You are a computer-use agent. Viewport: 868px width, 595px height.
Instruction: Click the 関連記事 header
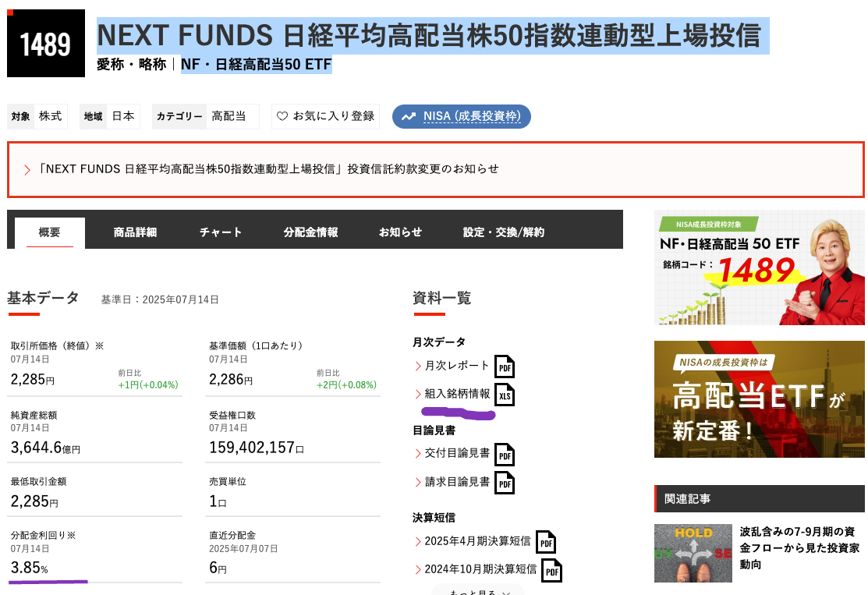[759, 499]
